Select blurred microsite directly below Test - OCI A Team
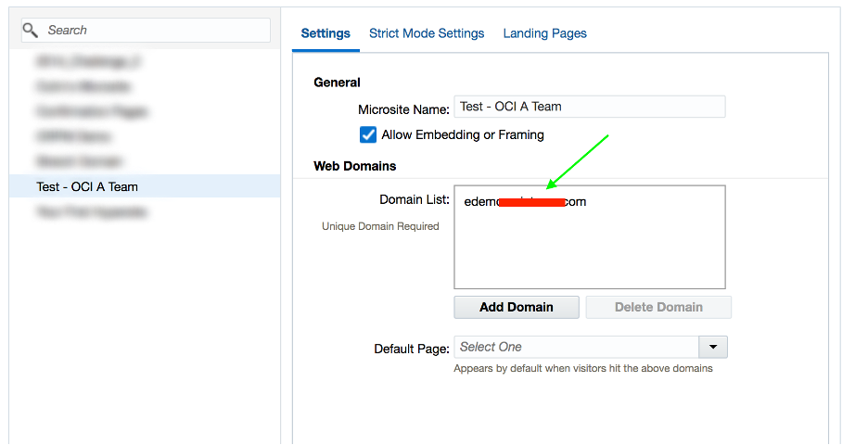The image size is (868, 445). 92,211
